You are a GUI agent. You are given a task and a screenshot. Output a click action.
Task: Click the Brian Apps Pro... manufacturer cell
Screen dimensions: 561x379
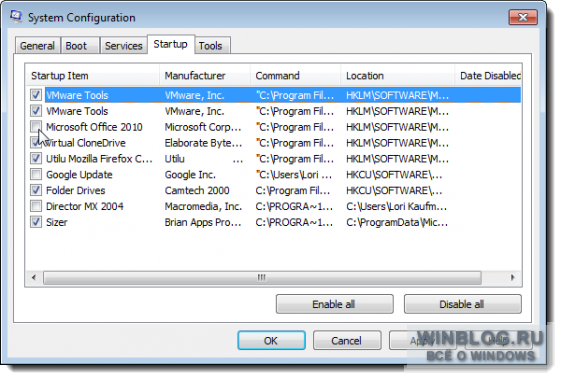(x=203, y=222)
